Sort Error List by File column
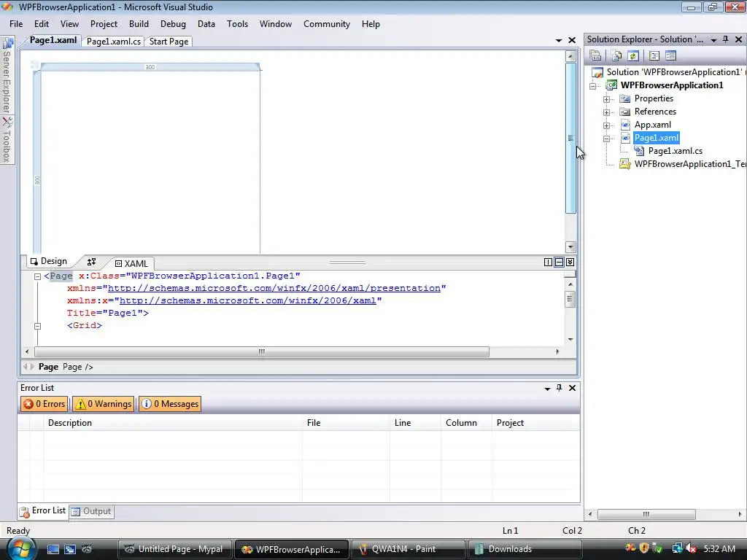Screen dimensions: 747x560 click(x=346, y=423)
